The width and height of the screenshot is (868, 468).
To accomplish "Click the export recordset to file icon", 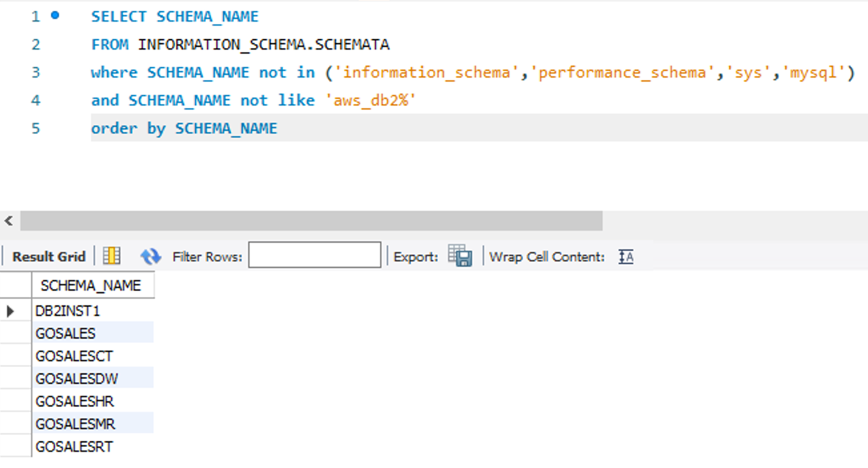I will click(x=460, y=257).
